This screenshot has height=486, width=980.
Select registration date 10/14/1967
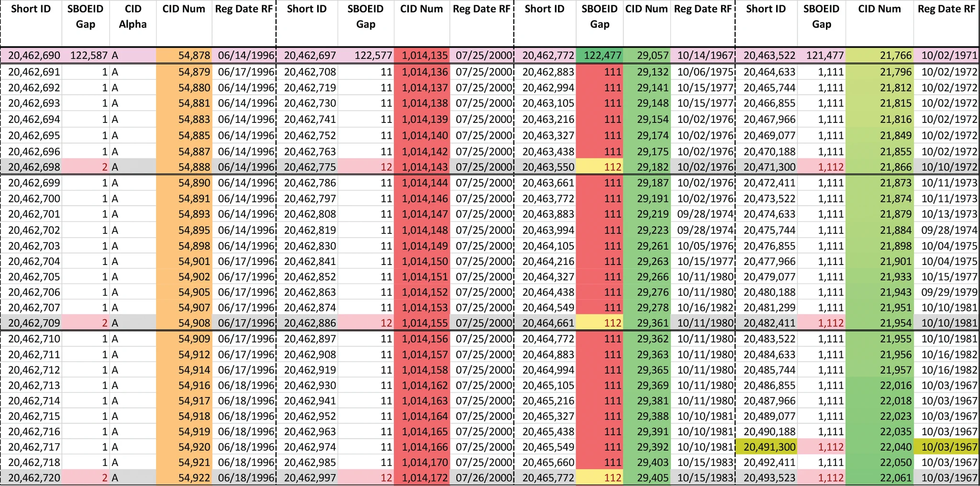702,55
